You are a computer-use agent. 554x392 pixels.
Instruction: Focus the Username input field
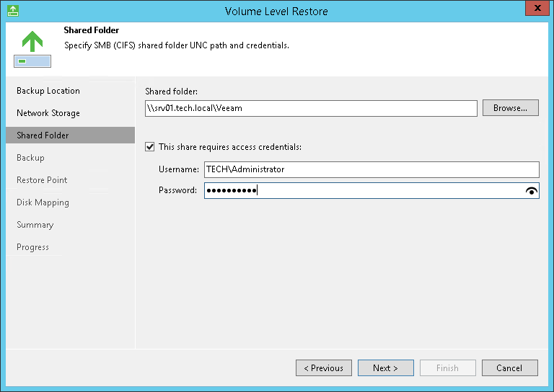[x=371, y=169]
